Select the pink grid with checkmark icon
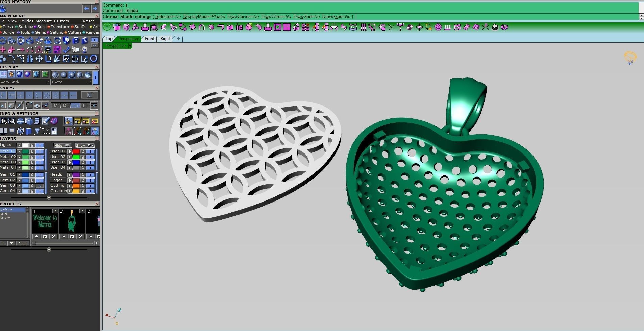Viewport: 644px width, 331px height. pos(277,27)
